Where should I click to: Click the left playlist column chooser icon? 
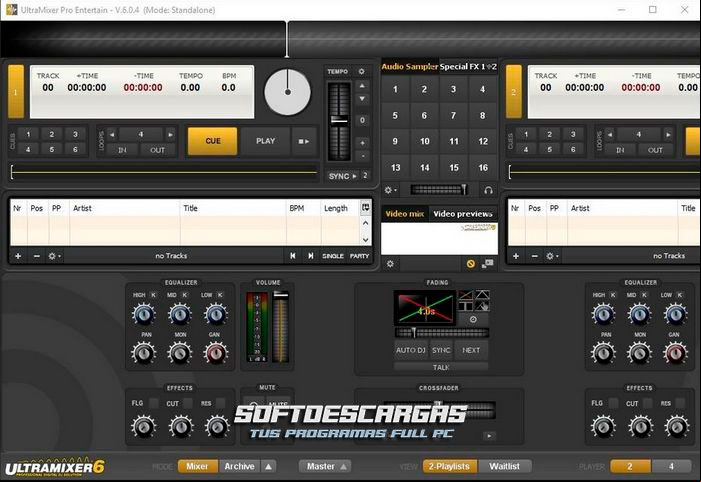click(366, 208)
